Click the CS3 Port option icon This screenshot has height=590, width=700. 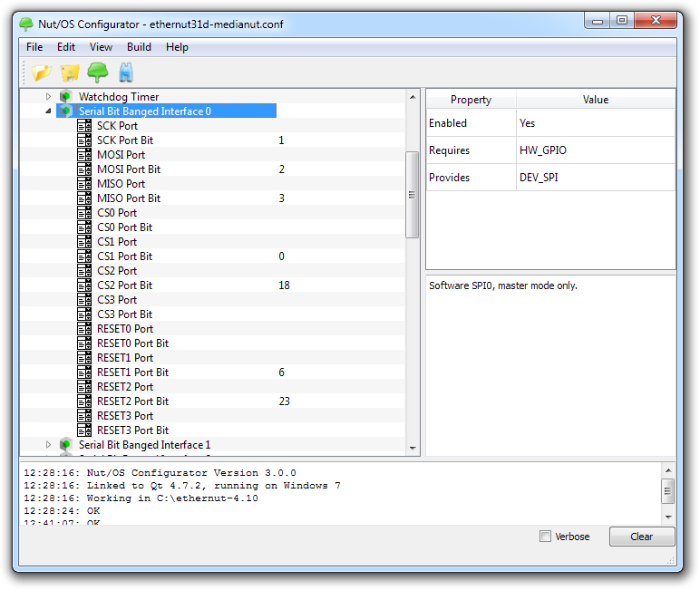coord(84,299)
